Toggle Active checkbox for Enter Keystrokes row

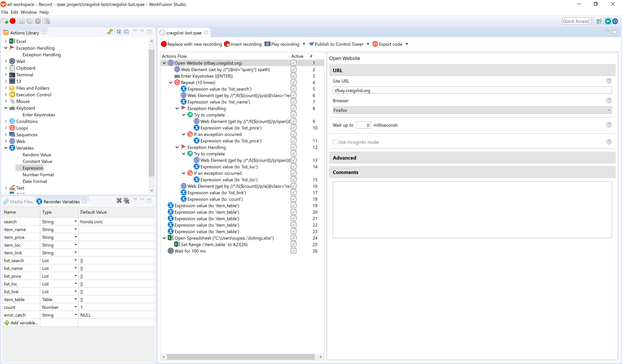tap(293, 76)
